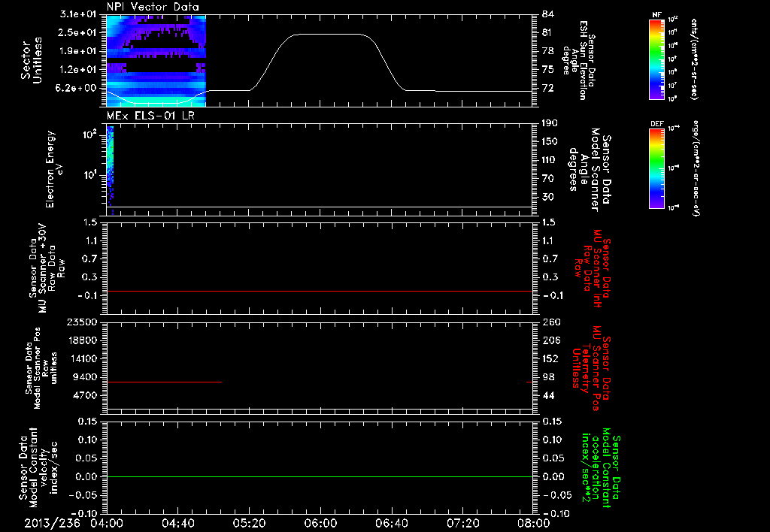Click the '30' scanner angle tick label
The image size is (770, 532).
(x=547, y=197)
